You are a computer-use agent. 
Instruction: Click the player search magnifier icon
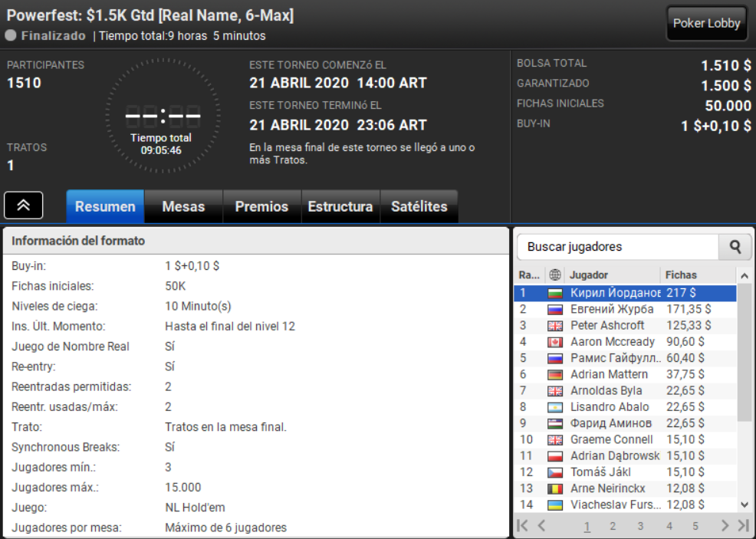(x=735, y=247)
